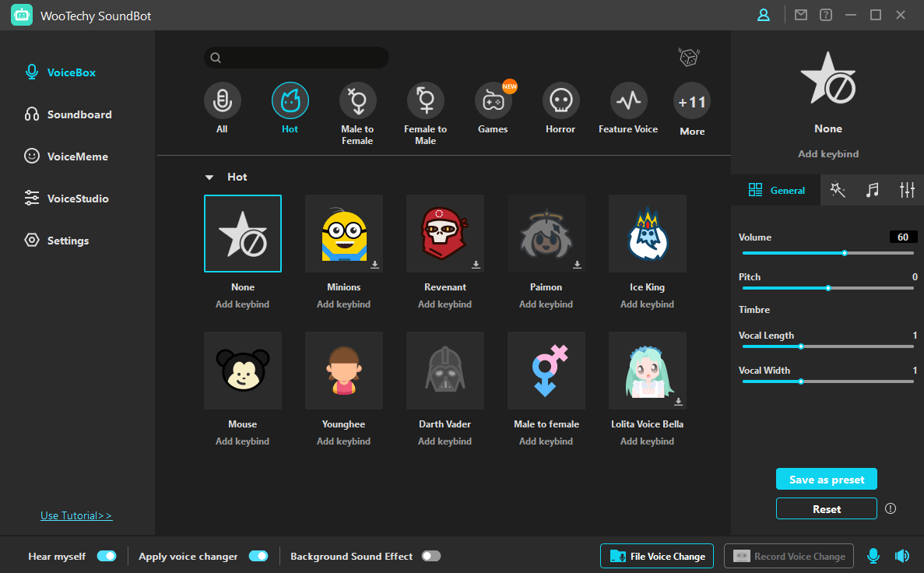Screen dimensions: 924x573
Task: Open the Use Tutorial link
Action: point(76,515)
